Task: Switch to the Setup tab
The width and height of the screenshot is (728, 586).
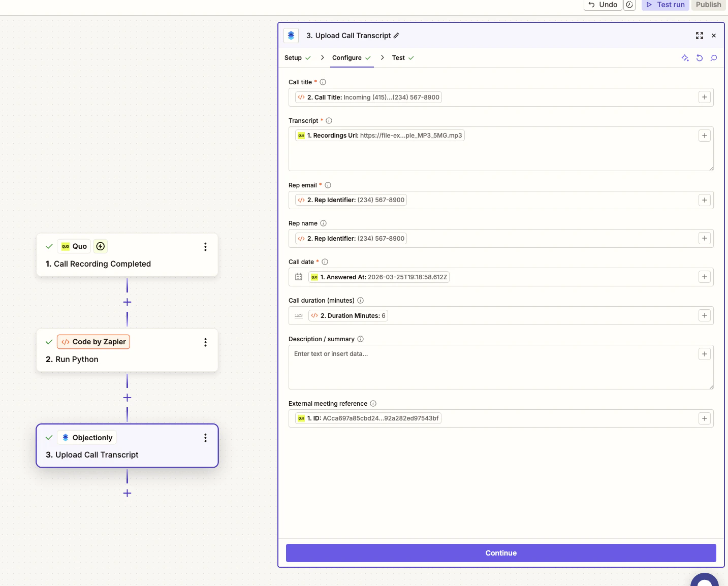Action: point(293,58)
